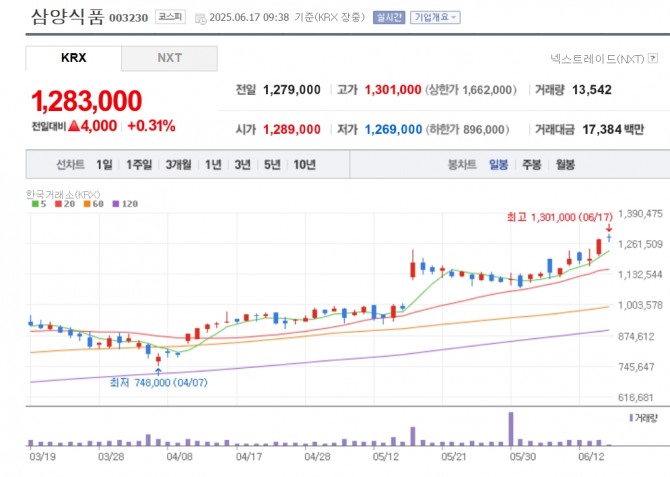Screen dimensions: 670x477
Task: Click the red up-triangle by 4,000
Action: tap(74, 126)
